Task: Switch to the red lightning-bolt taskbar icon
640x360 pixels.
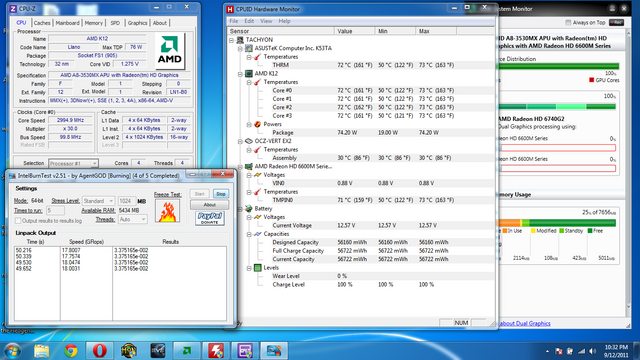Action: (216, 351)
